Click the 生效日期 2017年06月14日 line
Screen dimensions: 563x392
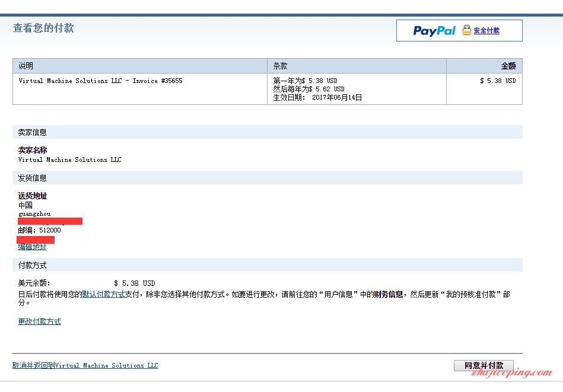pyautogui.click(x=317, y=97)
